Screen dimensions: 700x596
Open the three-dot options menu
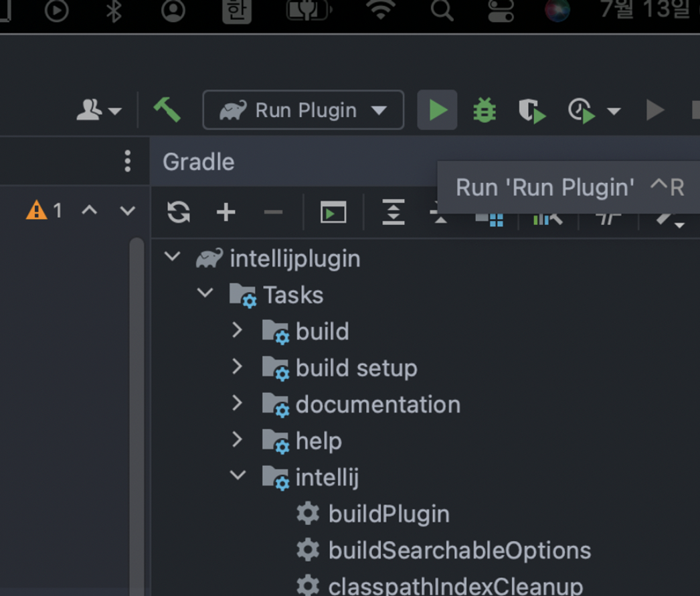pos(128,161)
